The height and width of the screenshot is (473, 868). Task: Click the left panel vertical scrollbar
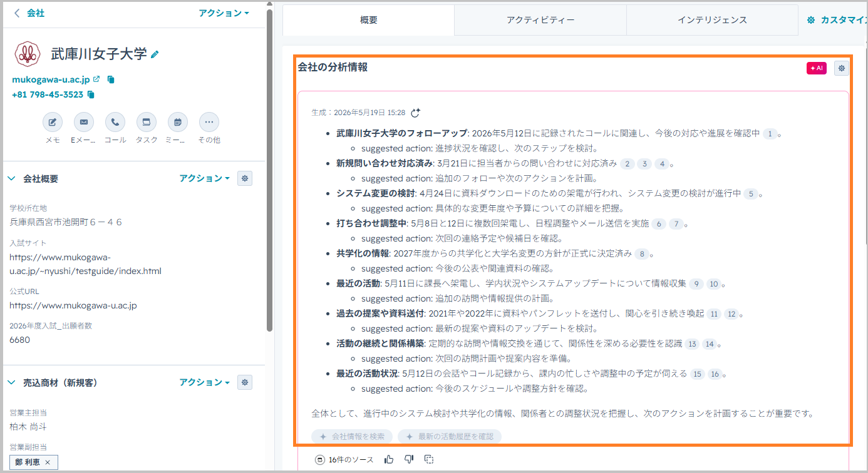(x=269, y=169)
